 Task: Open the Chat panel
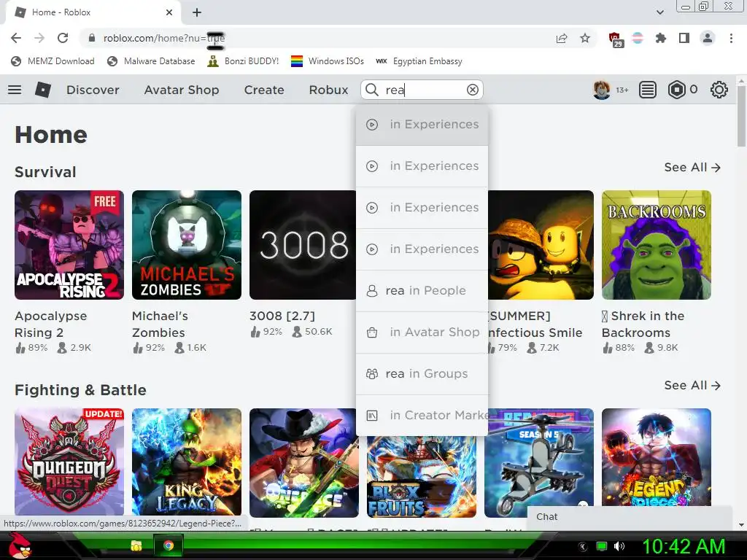[x=630, y=517]
